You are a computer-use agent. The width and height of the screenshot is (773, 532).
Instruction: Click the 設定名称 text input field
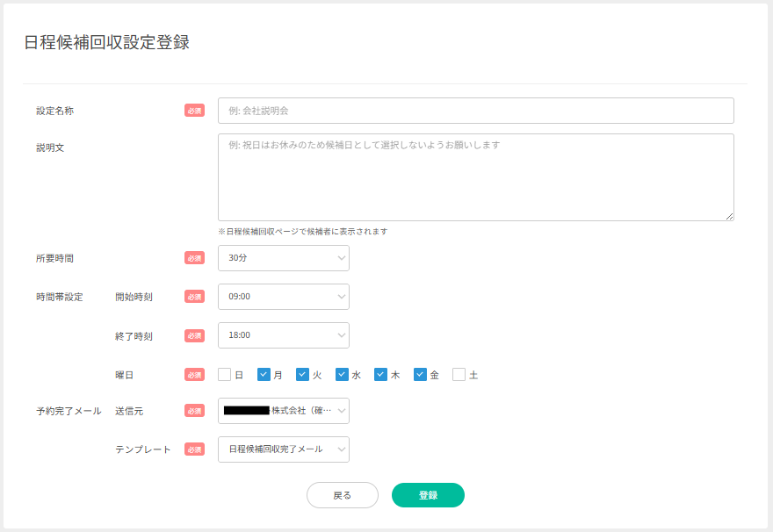[475, 111]
